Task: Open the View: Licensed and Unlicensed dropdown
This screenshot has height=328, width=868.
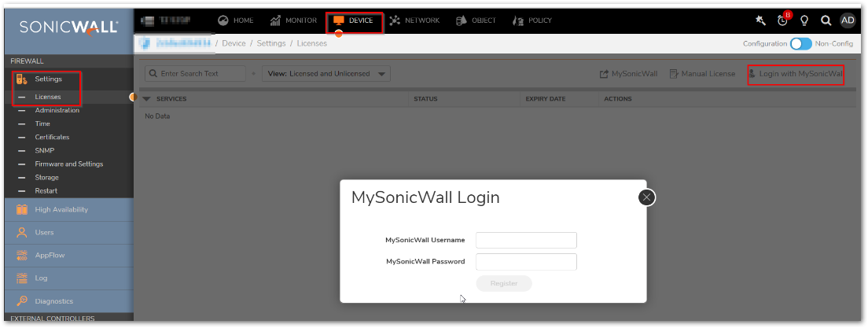Action: point(326,73)
